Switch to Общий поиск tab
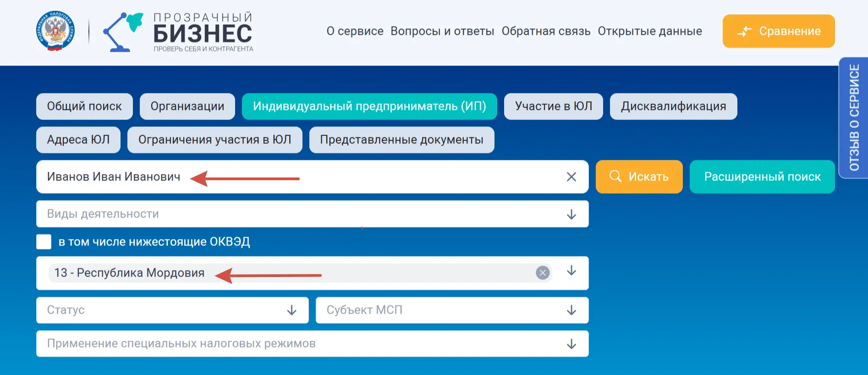 (x=84, y=106)
